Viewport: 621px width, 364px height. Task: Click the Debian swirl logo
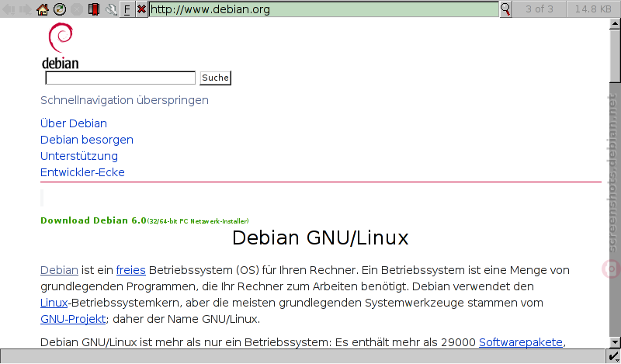point(61,46)
